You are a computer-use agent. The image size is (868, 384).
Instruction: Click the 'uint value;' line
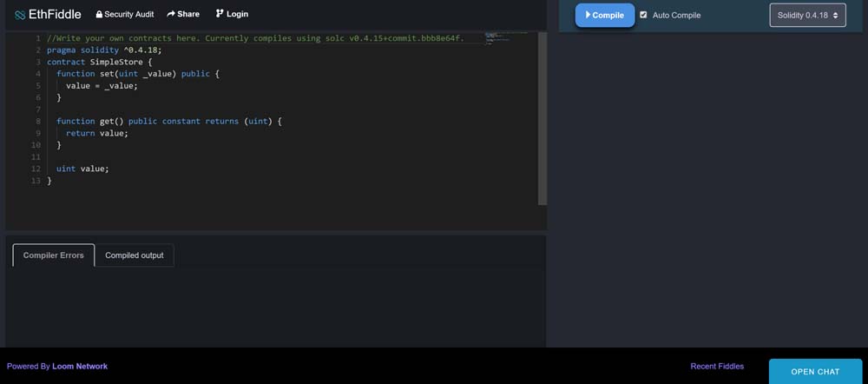82,169
